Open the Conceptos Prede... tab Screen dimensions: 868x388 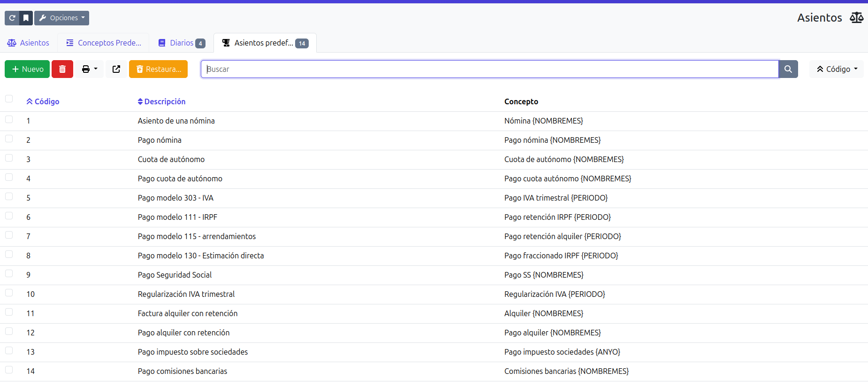[104, 43]
